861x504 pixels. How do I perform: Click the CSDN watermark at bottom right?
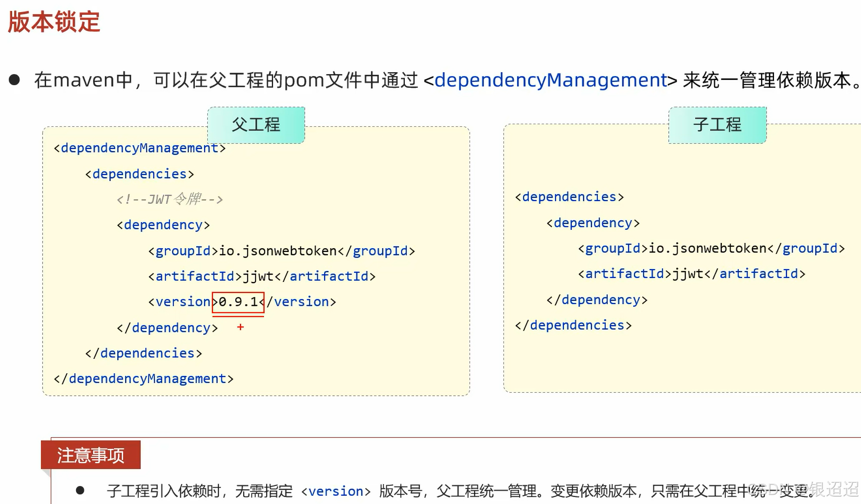[803, 490]
